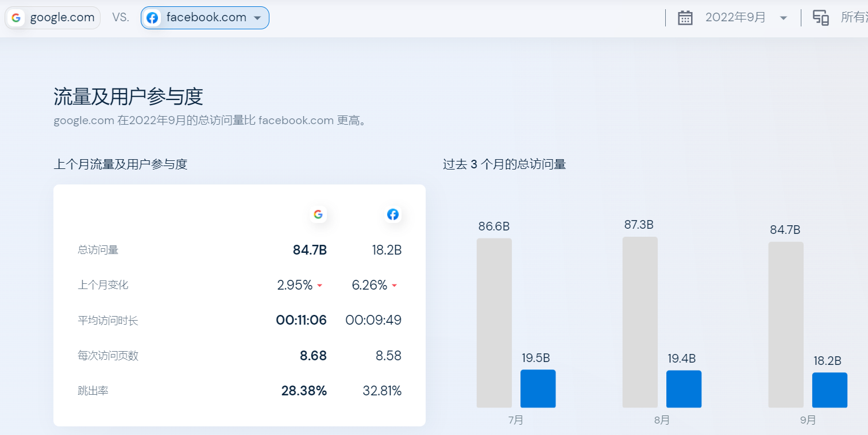The width and height of the screenshot is (868, 435).
Task: Click the 7月 axis label
Action: pyautogui.click(x=516, y=420)
